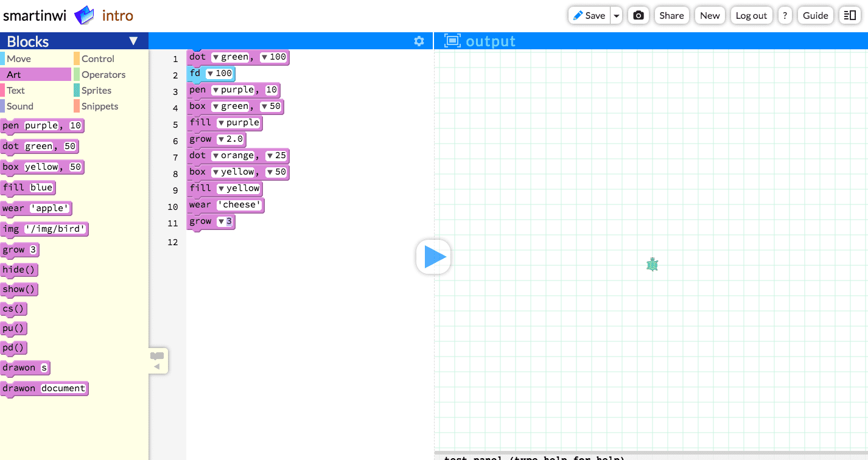
Task: Pick the pd() palette block
Action: (14, 347)
